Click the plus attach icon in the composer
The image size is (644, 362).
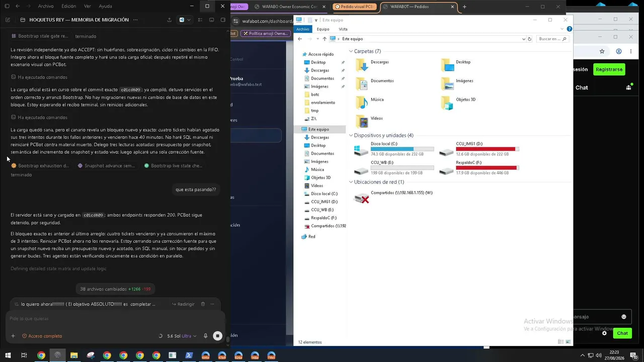[13, 336]
